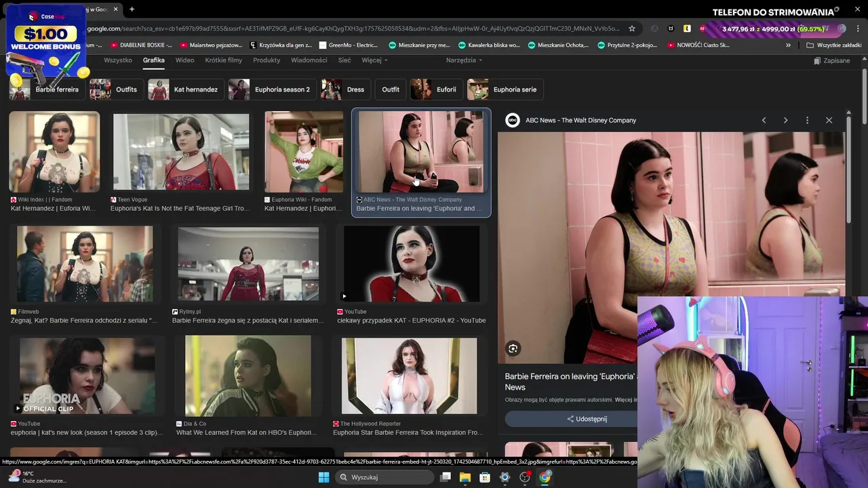Show next image in preview panel

pyautogui.click(x=785, y=120)
